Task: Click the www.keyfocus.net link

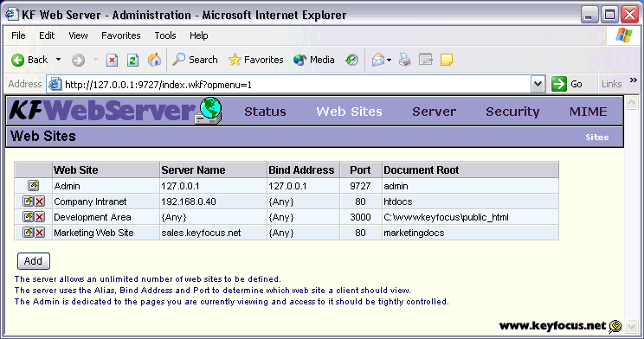Action: coord(552,326)
